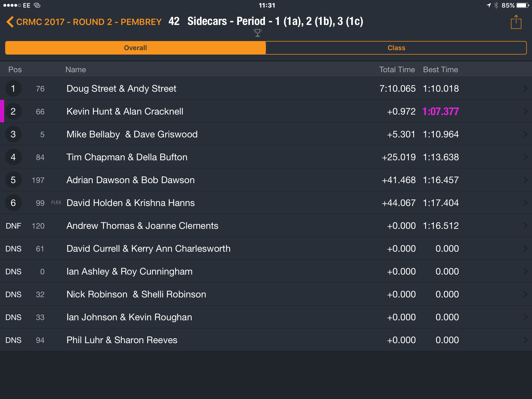Open Adrian Dawson & Bob Dawson row
This screenshot has height=399, width=532.
point(266,180)
